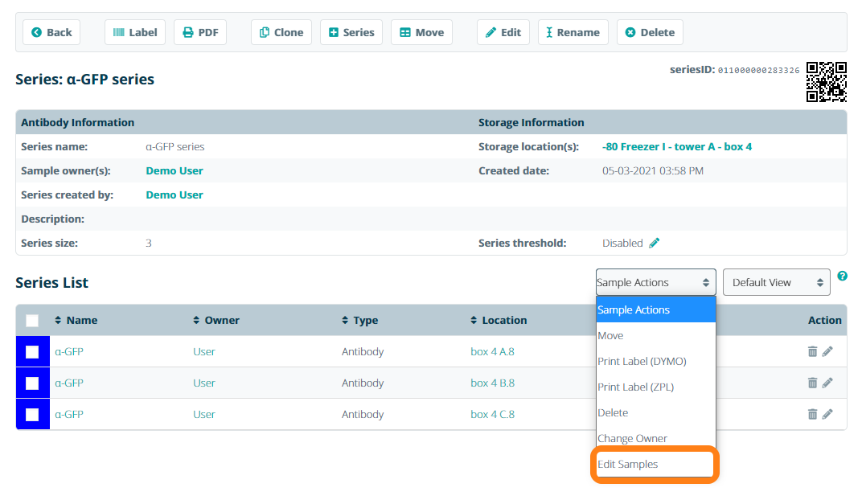
Task: Export series with PDF button
Action: pyautogui.click(x=200, y=32)
